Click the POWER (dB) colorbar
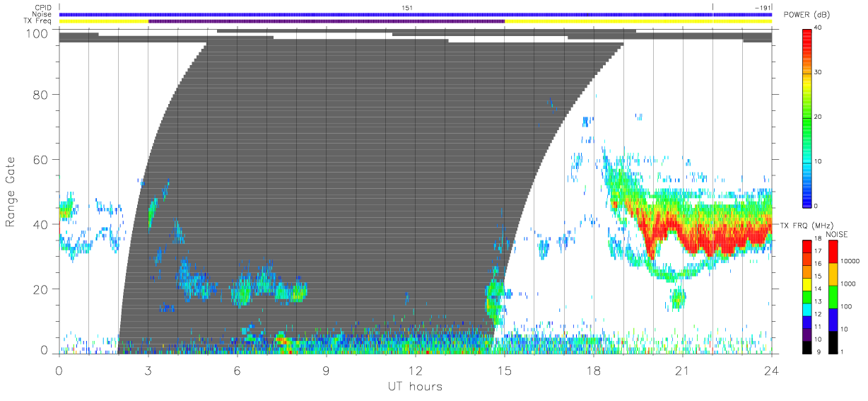The image size is (868, 401). pyautogui.click(x=807, y=117)
